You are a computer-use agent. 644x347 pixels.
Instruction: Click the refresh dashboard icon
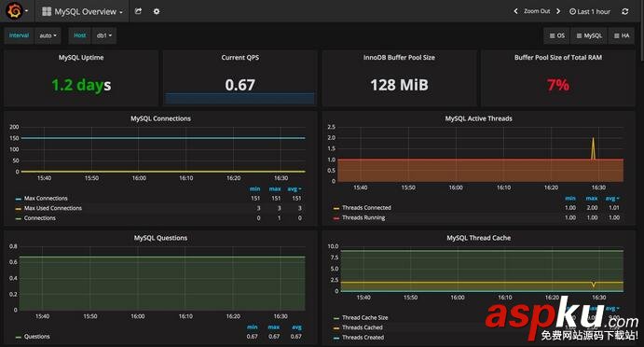tap(625, 11)
